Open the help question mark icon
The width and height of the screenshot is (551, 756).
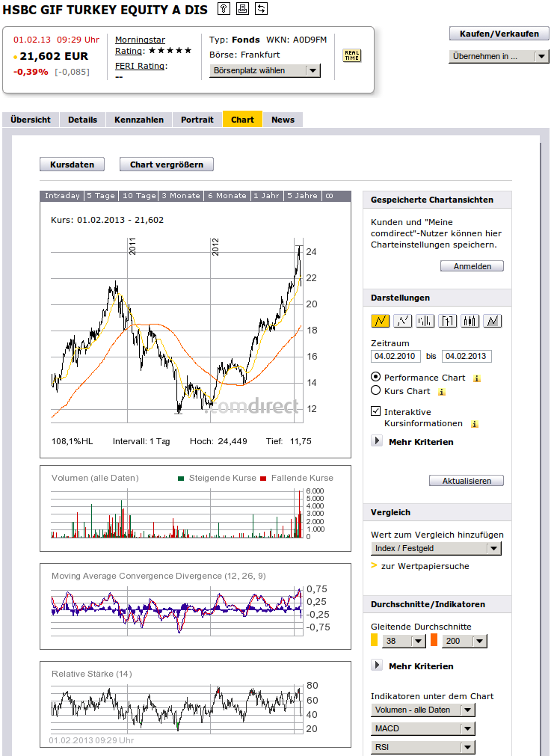[x=224, y=8]
